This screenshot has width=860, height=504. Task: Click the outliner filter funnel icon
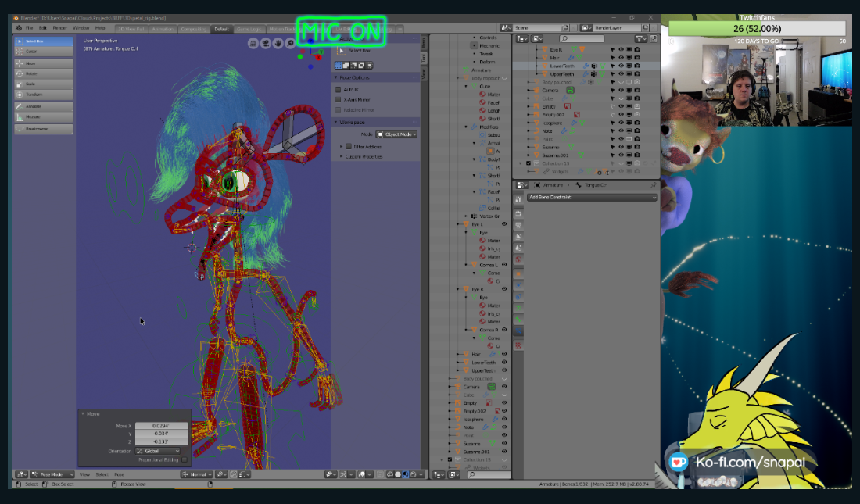click(x=640, y=38)
